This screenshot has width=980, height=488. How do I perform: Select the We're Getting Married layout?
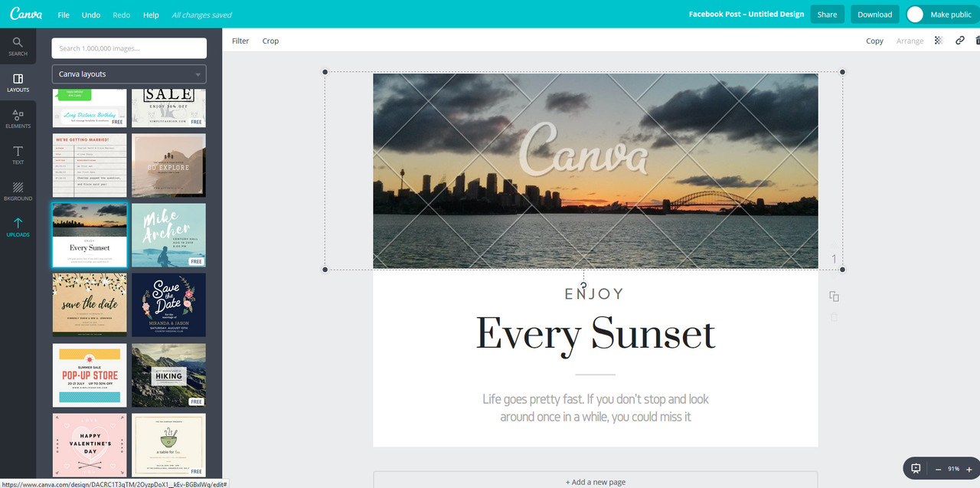pyautogui.click(x=90, y=165)
